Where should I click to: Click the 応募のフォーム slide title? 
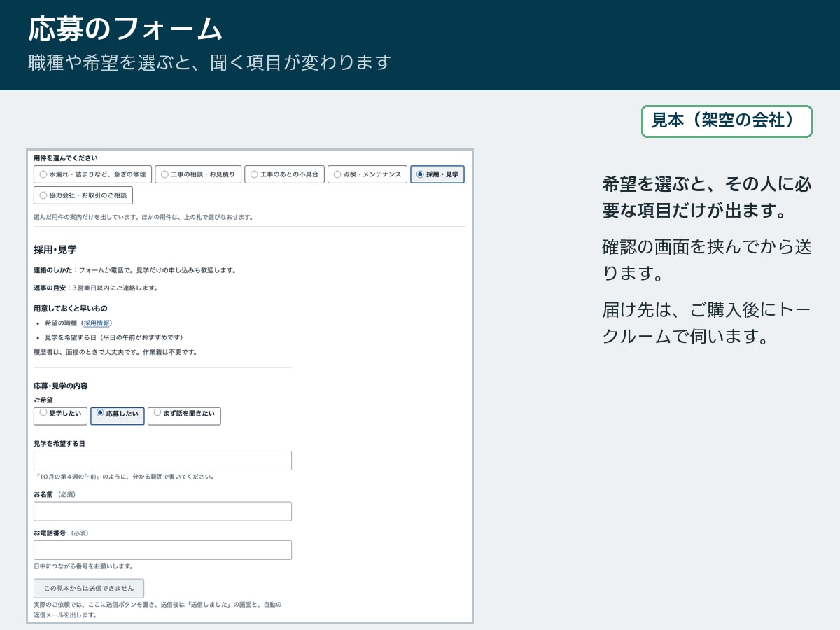[x=126, y=29]
